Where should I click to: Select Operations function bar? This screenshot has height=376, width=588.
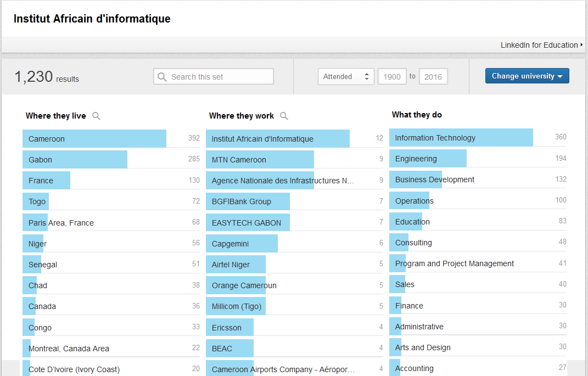click(x=478, y=200)
